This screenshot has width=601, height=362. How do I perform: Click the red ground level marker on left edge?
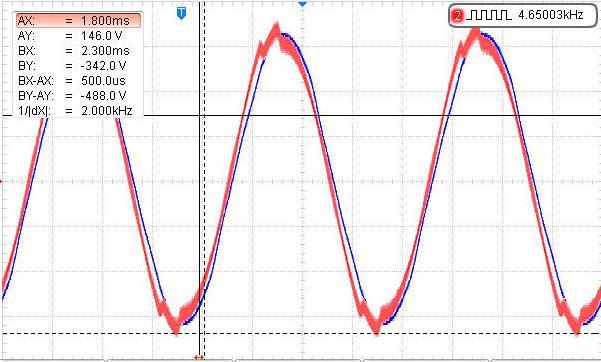1,181
